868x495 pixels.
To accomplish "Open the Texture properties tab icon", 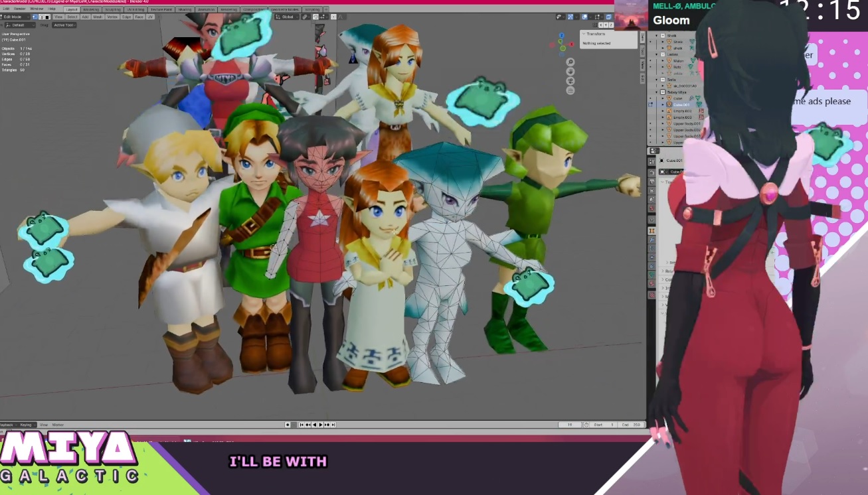I will point(652,294).
